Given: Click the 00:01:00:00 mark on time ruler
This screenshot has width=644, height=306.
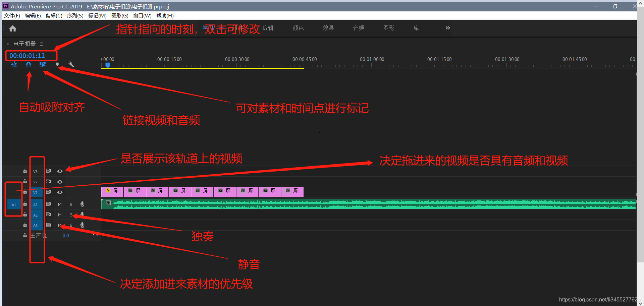Looking at the screenshot, I should (x=372, y=59).
